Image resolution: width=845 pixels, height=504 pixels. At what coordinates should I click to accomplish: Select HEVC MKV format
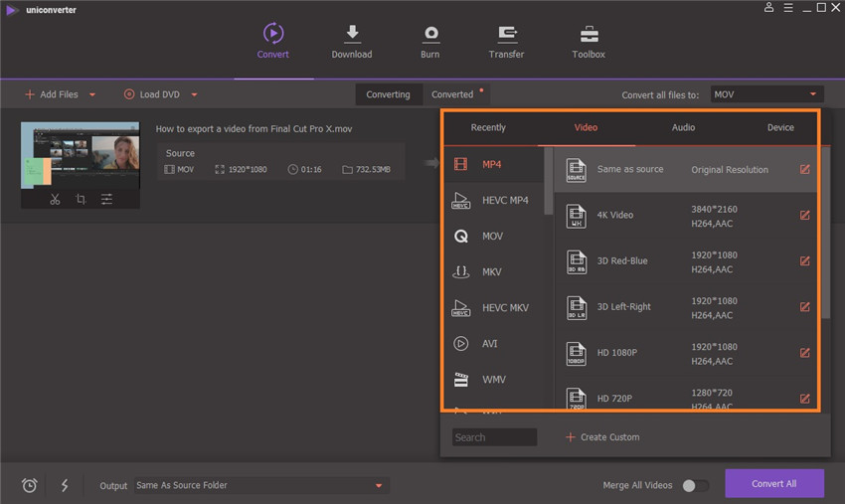tap(493, 308)
